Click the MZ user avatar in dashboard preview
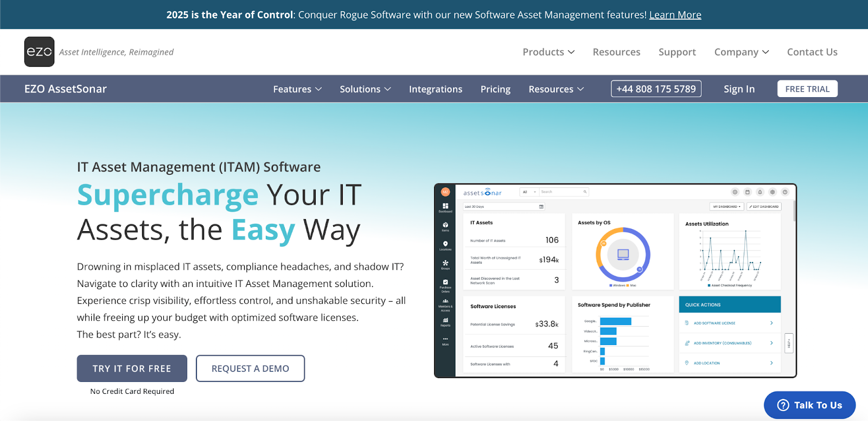The image size is (868, 421). [445, 192]
